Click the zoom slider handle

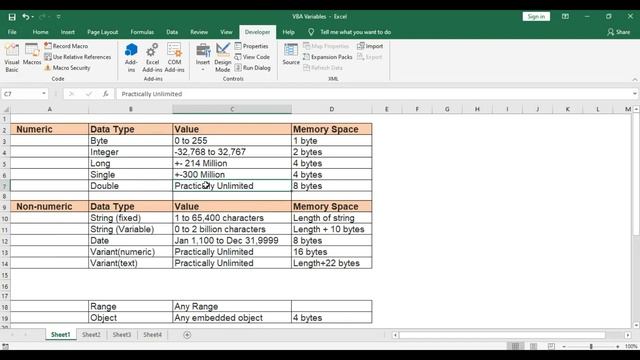coord(591,346)
